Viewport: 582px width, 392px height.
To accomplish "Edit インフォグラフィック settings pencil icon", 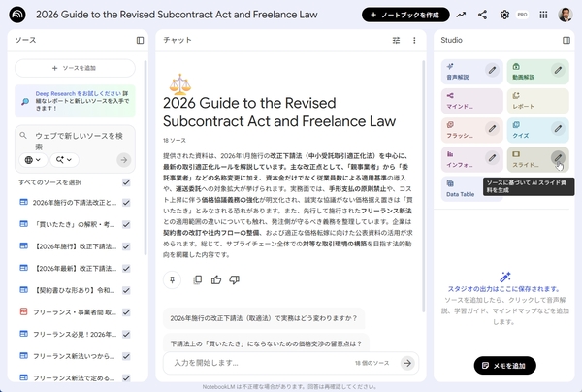I will pos(492,158).
